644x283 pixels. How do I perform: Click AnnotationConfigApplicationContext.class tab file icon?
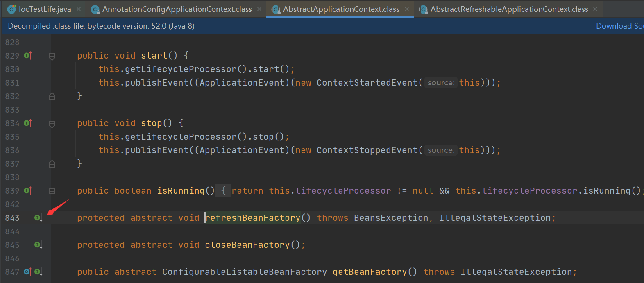click(95, 9)
